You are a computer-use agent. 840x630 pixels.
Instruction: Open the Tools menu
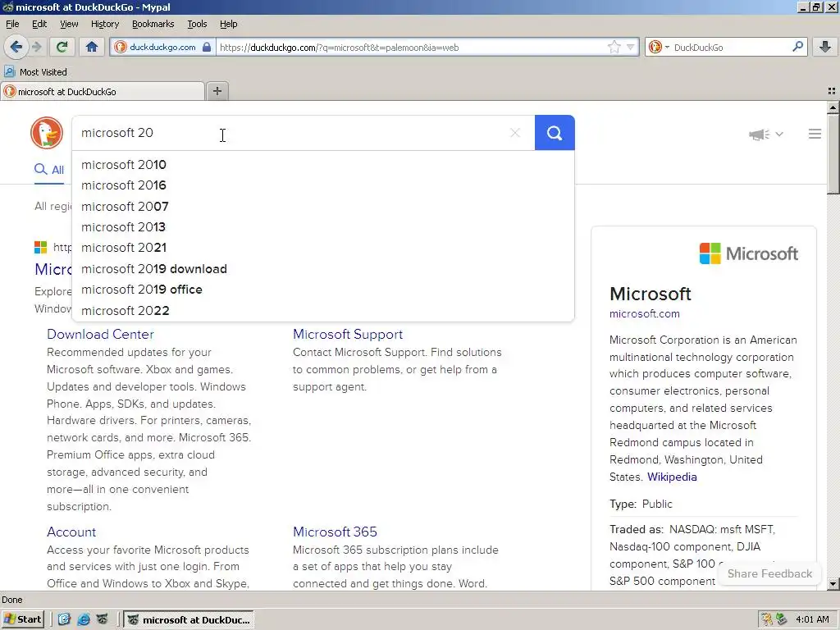click(x=197, y=24)
